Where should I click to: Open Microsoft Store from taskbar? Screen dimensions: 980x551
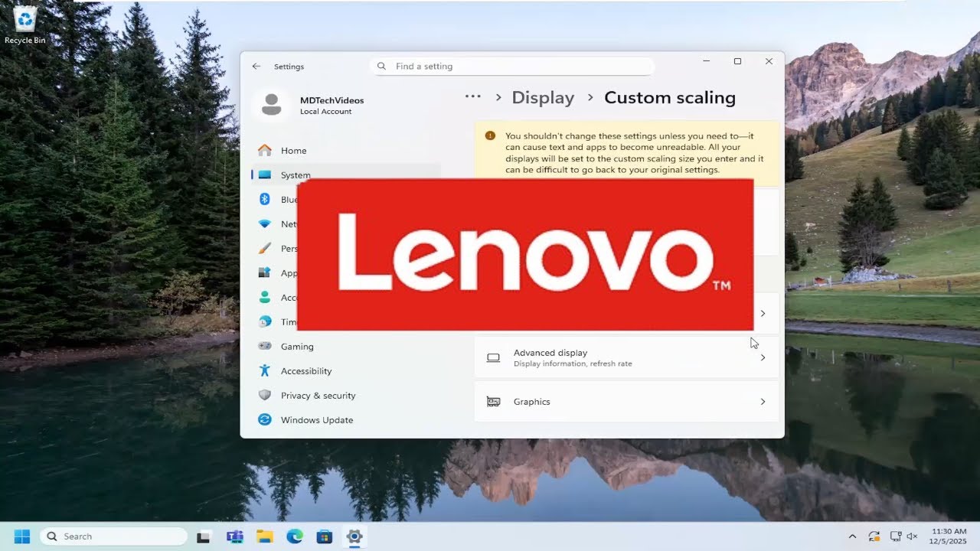[325, 536]
